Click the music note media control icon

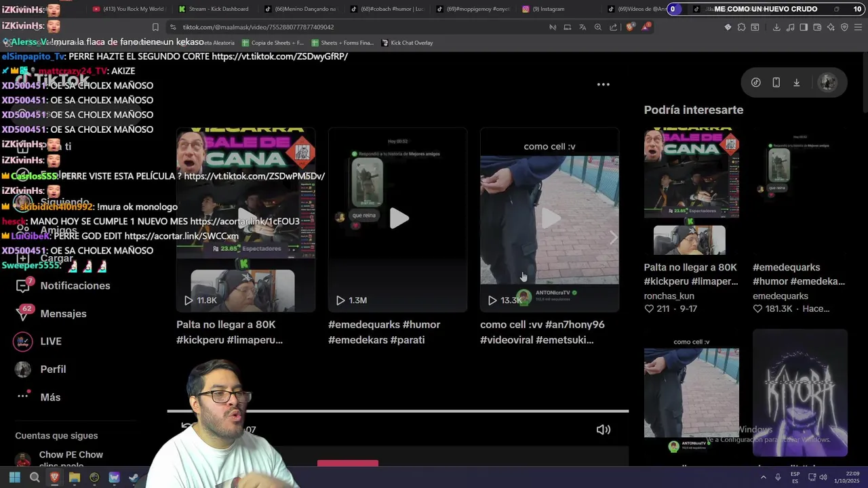pyautogui.click(x=790, y=27)
